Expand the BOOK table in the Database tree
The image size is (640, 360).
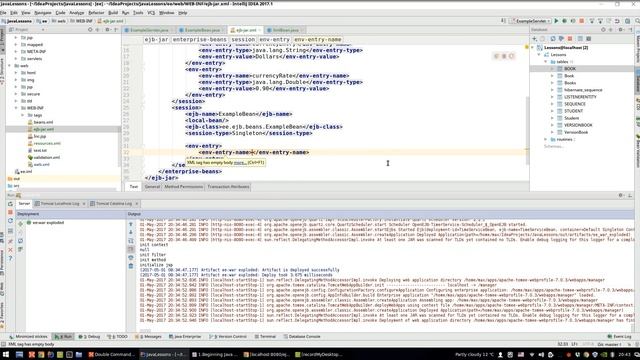click(553, 69)
